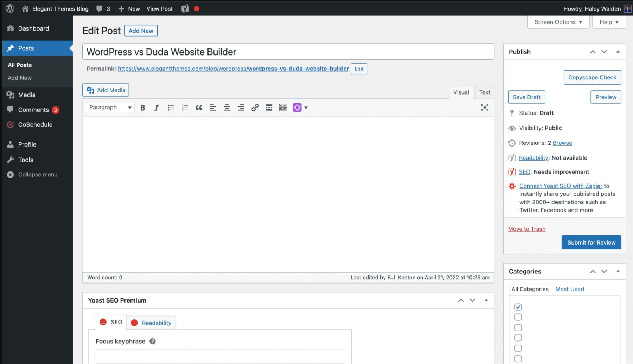This screenshot has height=364, width=633.
Task: Check the second category checkbox
Action: [x=518, y=317]
